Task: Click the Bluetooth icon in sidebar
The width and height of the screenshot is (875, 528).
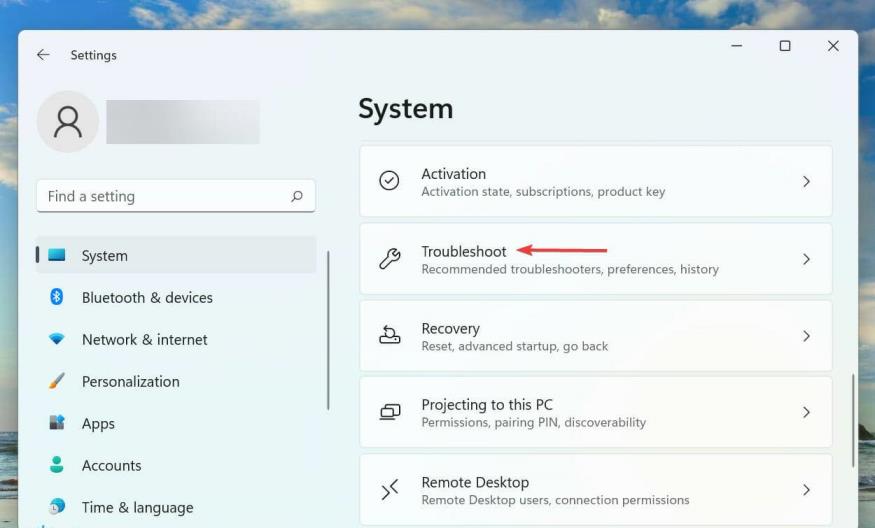Action: click(x=56, y=297)
